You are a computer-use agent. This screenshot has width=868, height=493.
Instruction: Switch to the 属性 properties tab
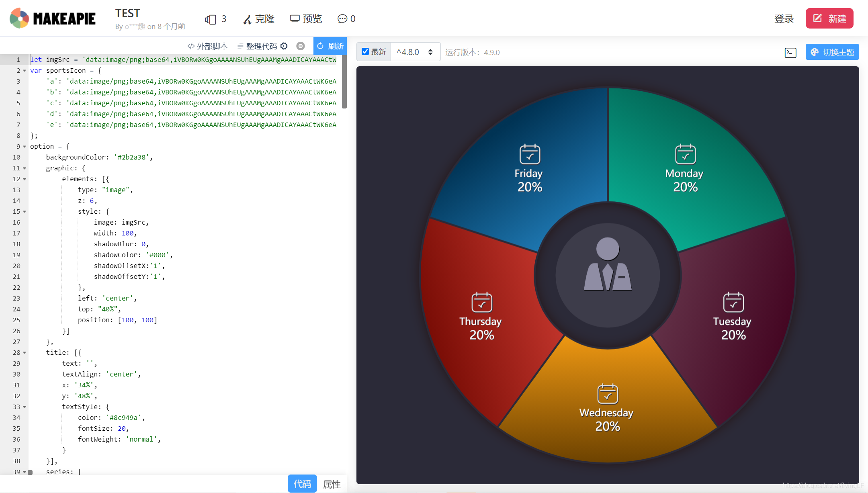[x=332, y=484]
